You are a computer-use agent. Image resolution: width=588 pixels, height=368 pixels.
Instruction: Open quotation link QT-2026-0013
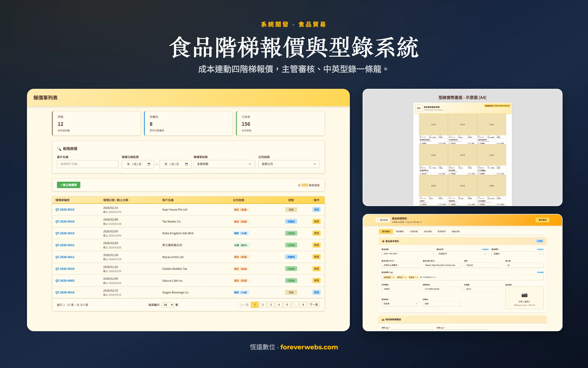coord(65,233)
